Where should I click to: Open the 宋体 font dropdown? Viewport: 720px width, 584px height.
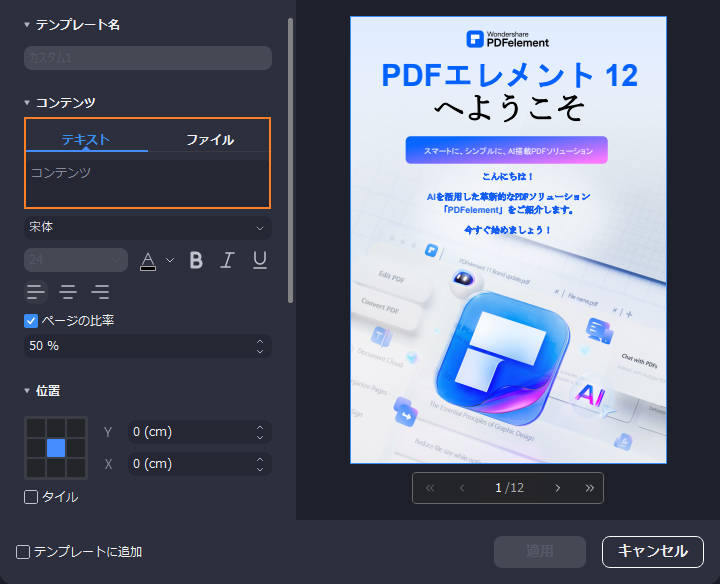[x=147, y=227]
